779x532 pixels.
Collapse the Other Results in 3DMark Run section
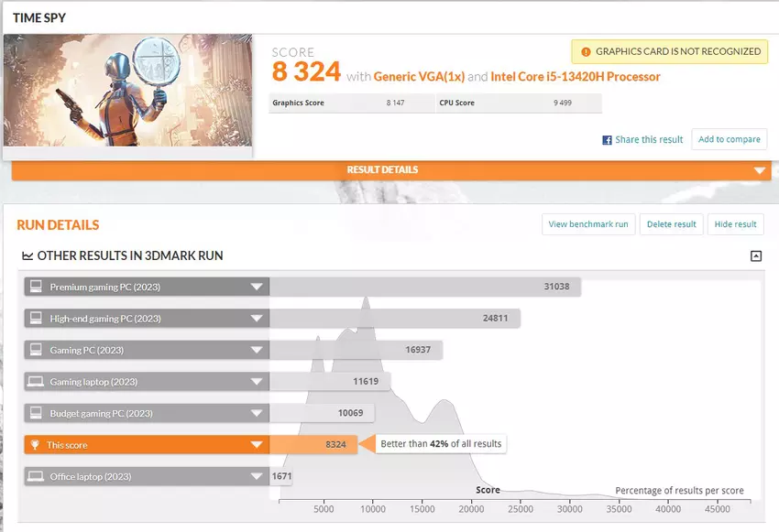pyautogui.click(x=755, y=256)
